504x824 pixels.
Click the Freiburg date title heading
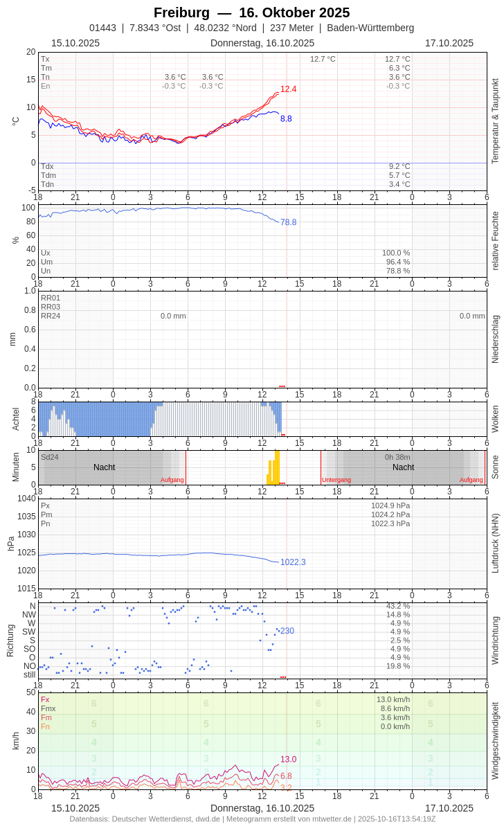251,12
